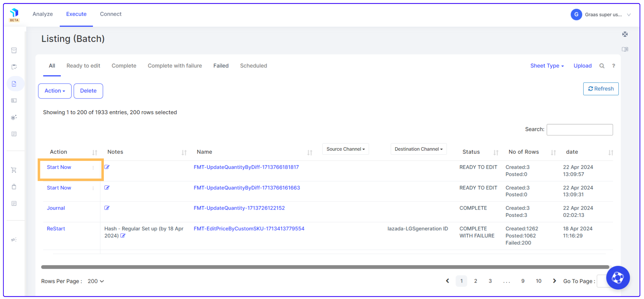Open the shopping cart sidebar icon
Image resolution: width=644 pixels, height=299 pixels.
[x=14, y=170]
